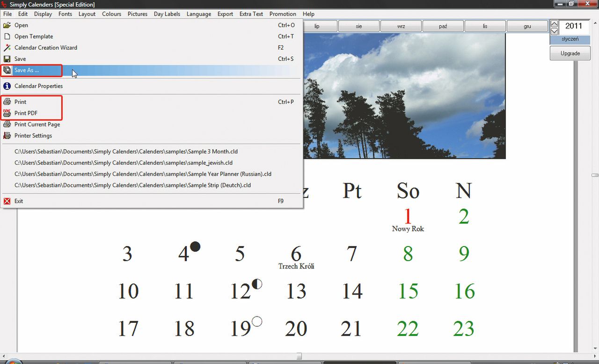Select Print PDF entry

point(152,113)
